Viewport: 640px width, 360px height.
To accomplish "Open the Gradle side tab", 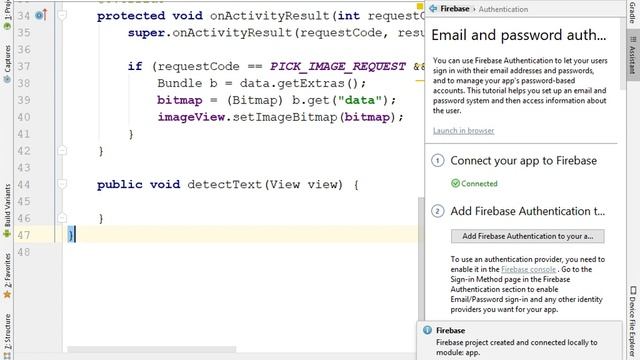I will point(632,12).
